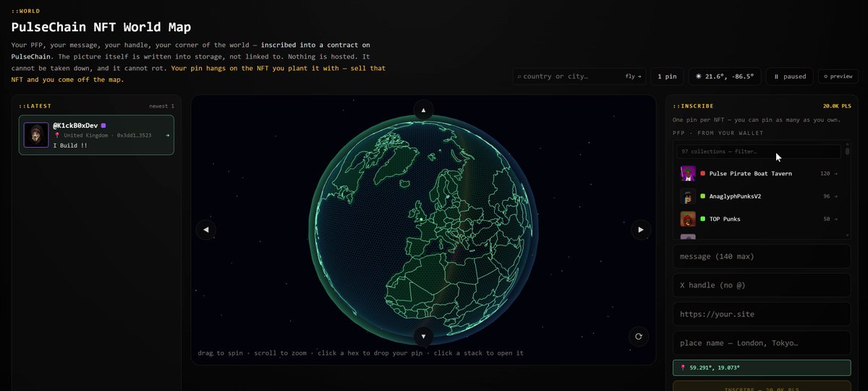Rotate globe upward with top arrow
868x391 pixels.
point(423,111)
